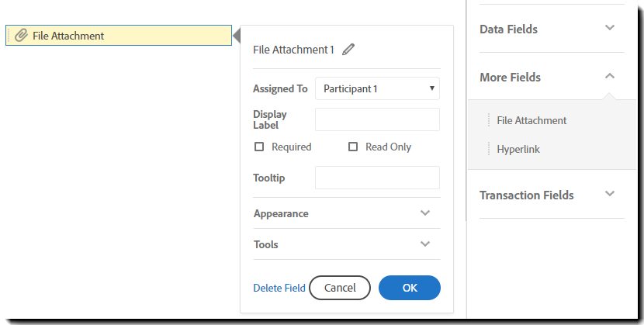Click the Delete Field link
Viewport: 644px width, 325px height.
(x=279, y=288)
